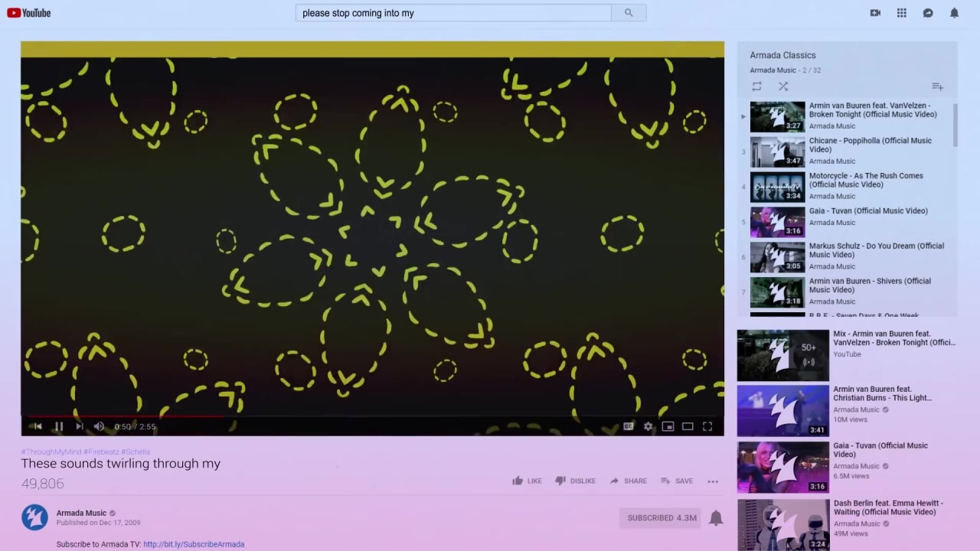Toggle theater mode
980x551 pixels.
[x=688, y=426]
